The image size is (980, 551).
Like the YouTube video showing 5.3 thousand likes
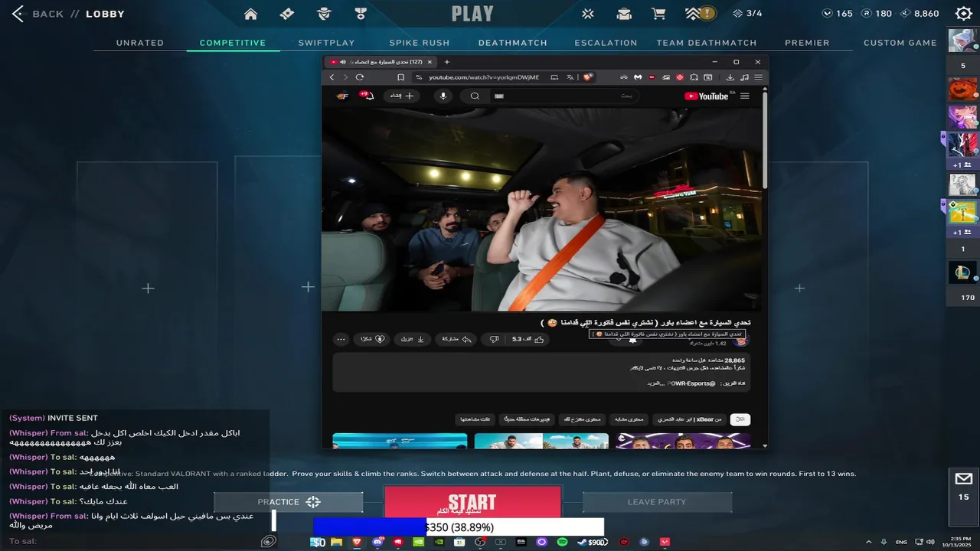tap(529, 339)
